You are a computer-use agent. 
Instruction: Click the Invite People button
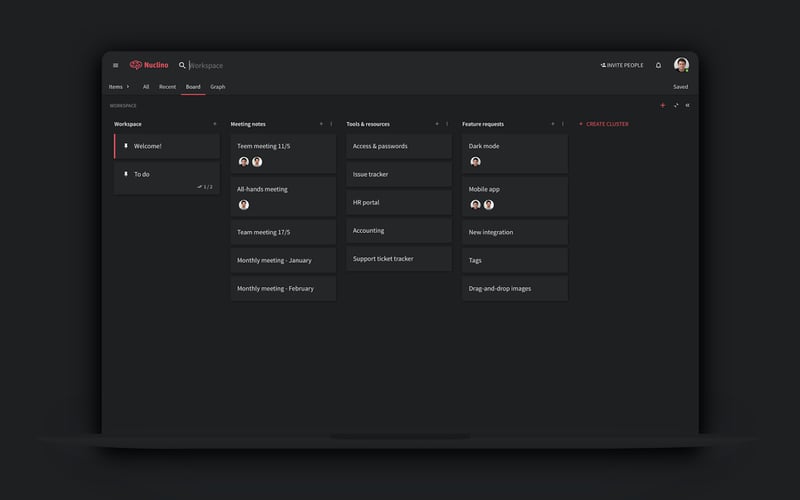tap(622, 65)
